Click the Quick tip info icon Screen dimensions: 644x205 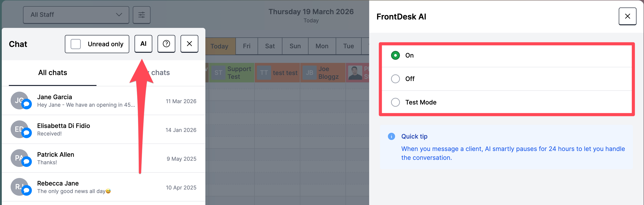click(x=391, y=136)
